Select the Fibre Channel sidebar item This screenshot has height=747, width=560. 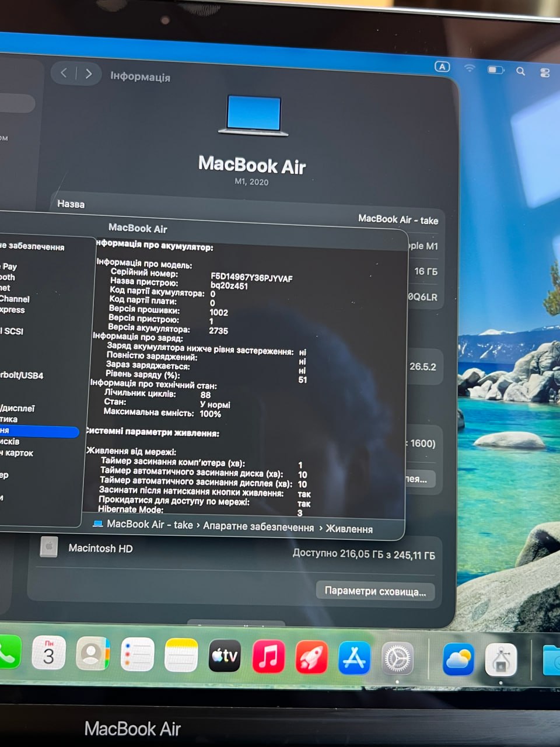coord(15,299)
